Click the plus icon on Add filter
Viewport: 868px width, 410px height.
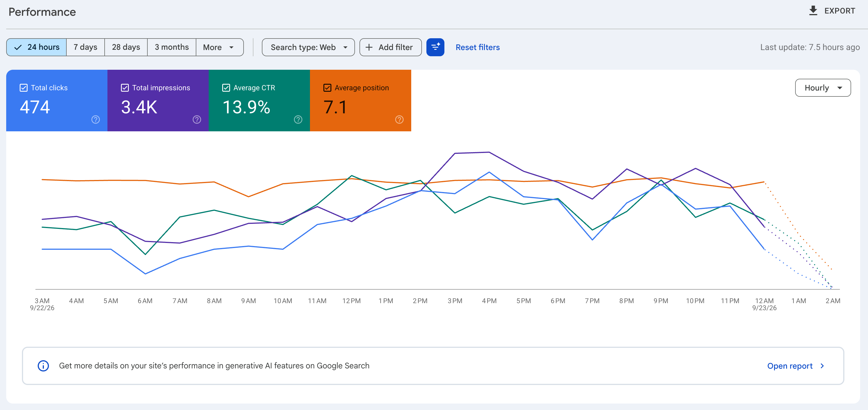point(369,47)
